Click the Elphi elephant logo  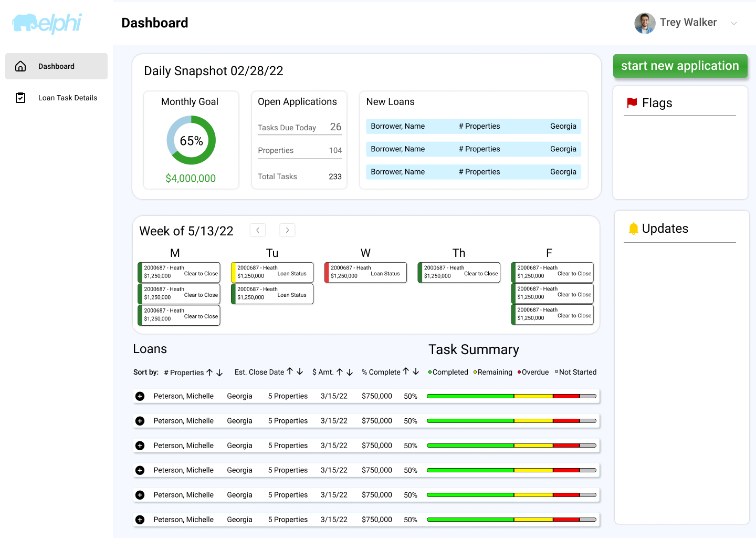[x=47, y=23]
